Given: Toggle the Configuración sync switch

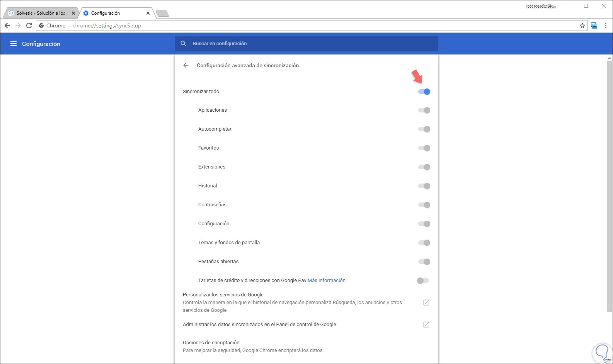Looking at the screenshot, I should [424, 224].
